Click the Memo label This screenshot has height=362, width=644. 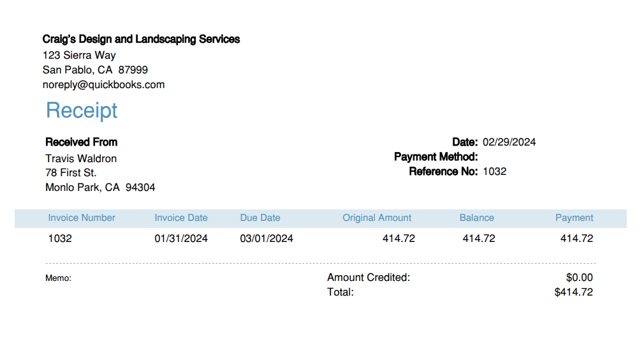[58, 278]
